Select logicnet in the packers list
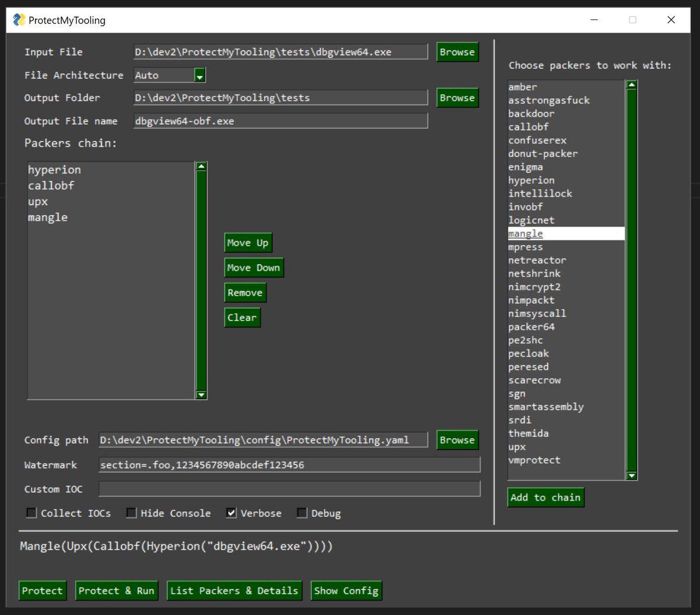 pos(566,220)
